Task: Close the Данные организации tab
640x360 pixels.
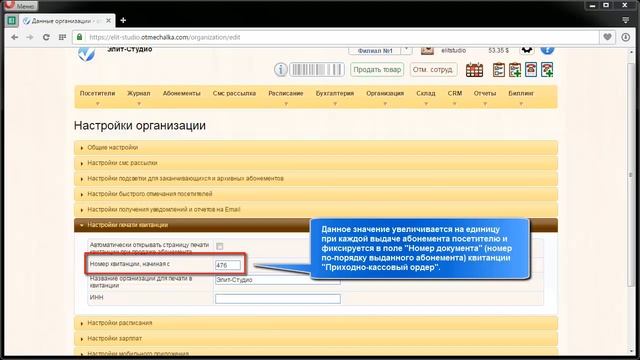Action: [x=109, y=20]
